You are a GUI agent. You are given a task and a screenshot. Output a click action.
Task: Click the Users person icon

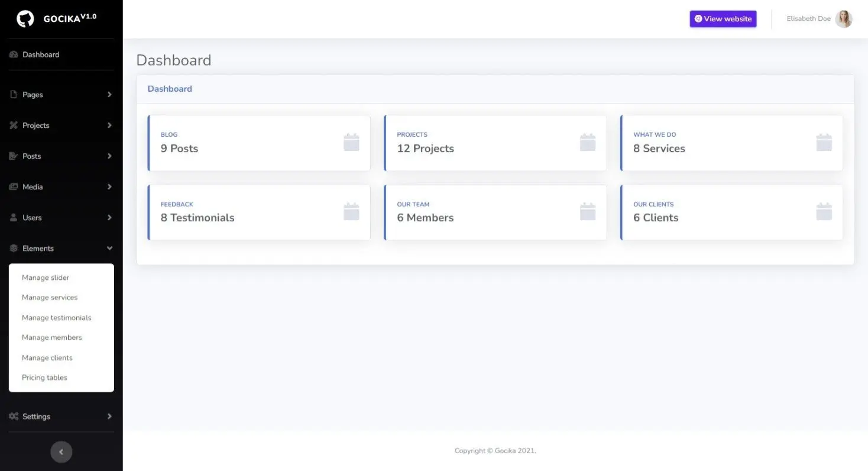(x=14, y=218)
